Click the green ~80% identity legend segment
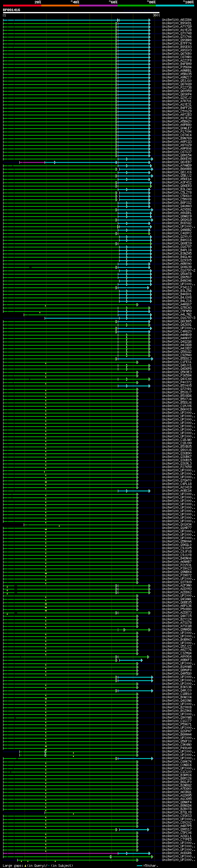Image resolution: width=197 pixels, height=868 pixels. (x=136, y=6)
